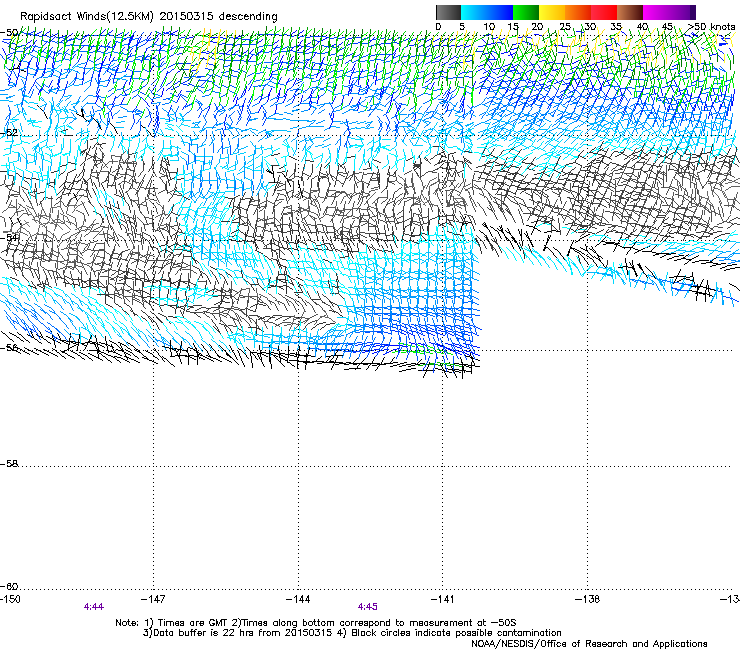Image resolution: width=740 pixels, height=650 pixels.
Task: Click the green 15-20 knots legend segment
Action: [x=526, y=12]
